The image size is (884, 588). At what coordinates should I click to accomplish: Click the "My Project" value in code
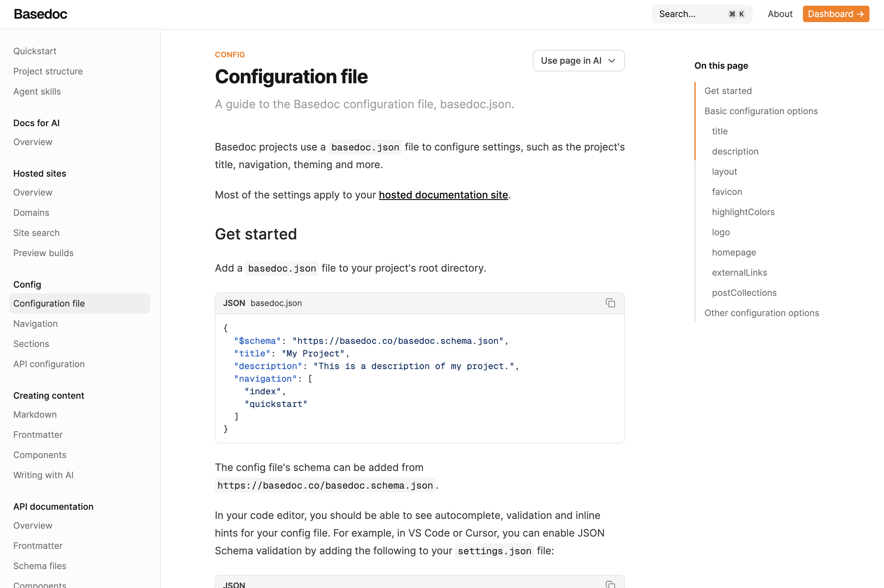(313, 354)
